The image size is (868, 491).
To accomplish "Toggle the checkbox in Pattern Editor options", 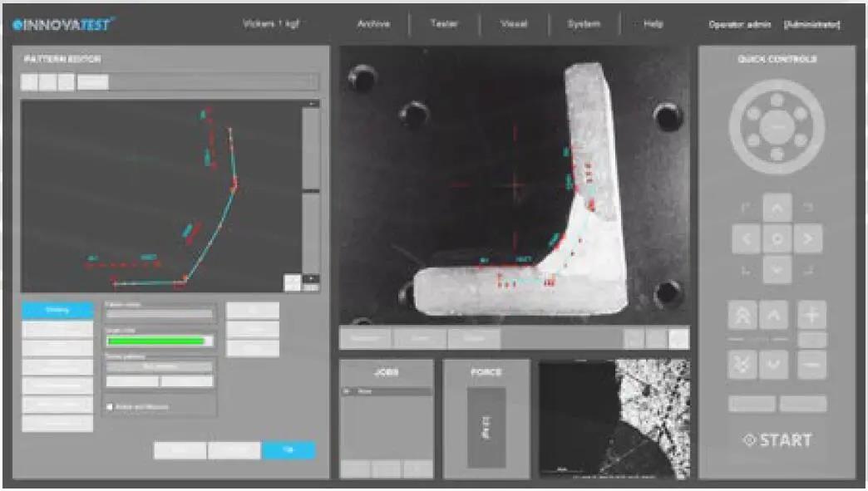I will [x=110, y=407].
